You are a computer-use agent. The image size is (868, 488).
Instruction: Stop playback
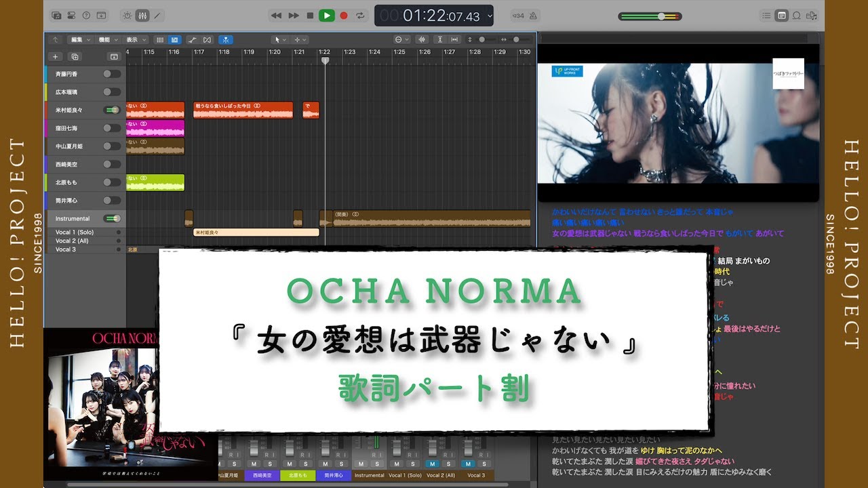[x=310, y=15]
